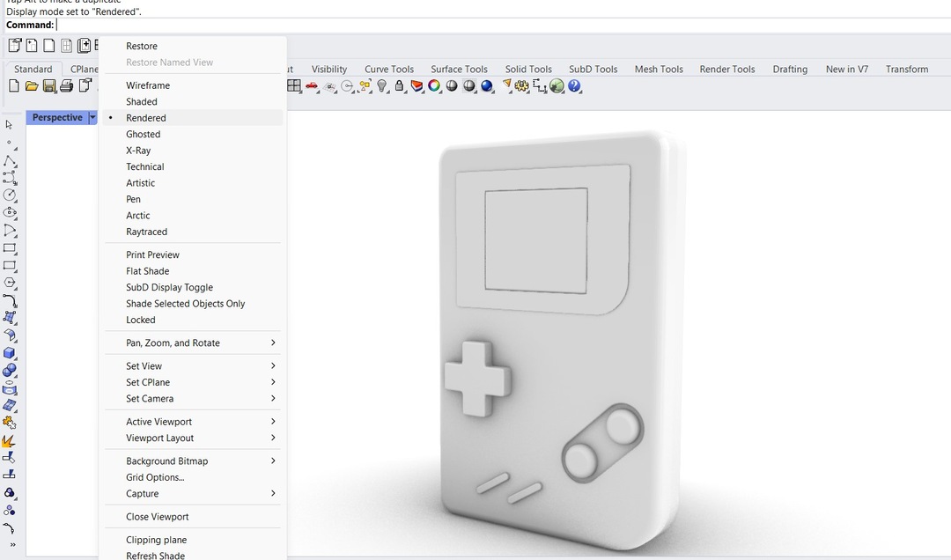Open the Mesh Tools tab
Screen dimensions: 951x560
[x=659, y=70]
